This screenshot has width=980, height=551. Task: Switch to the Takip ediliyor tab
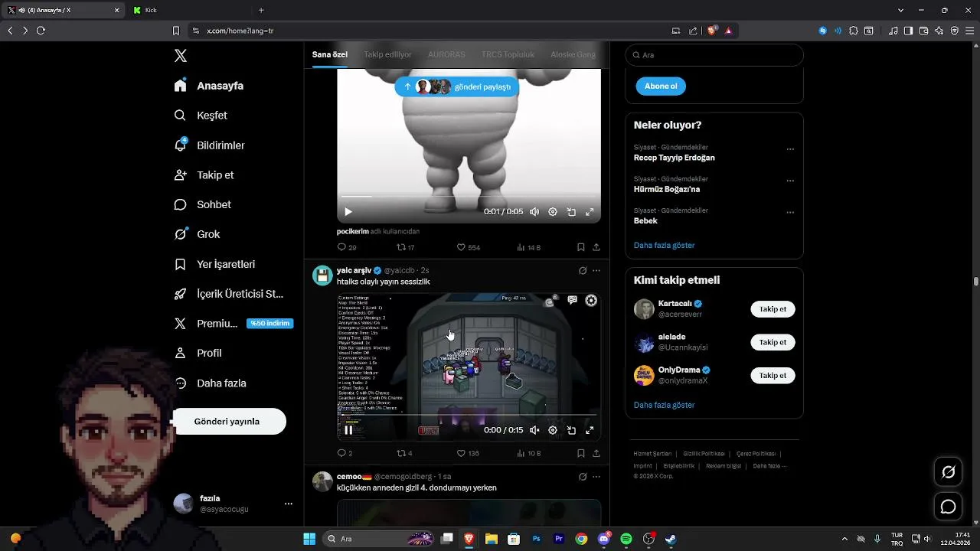pyautogui.click(x=387, y=54)
